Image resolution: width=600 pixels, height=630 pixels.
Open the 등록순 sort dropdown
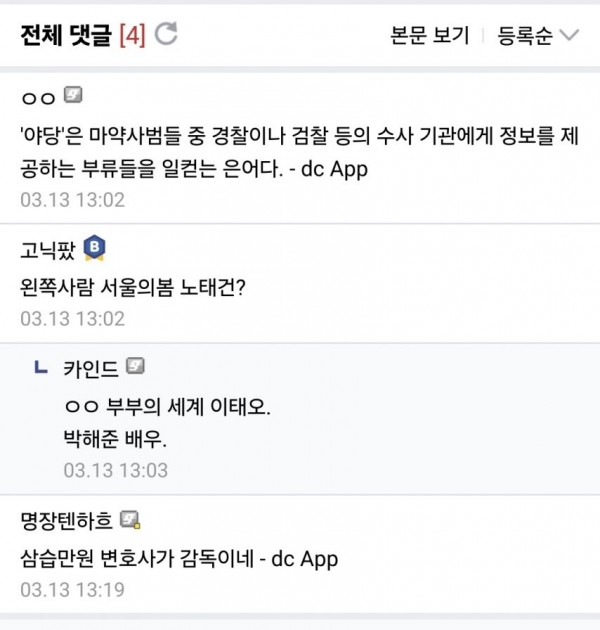tap(538, 35)
